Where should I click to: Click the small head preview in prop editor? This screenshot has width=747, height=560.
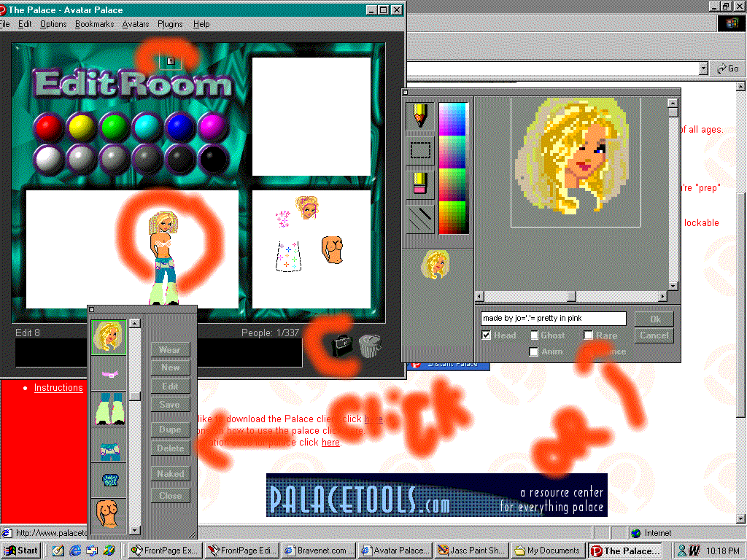click(436, 265)
